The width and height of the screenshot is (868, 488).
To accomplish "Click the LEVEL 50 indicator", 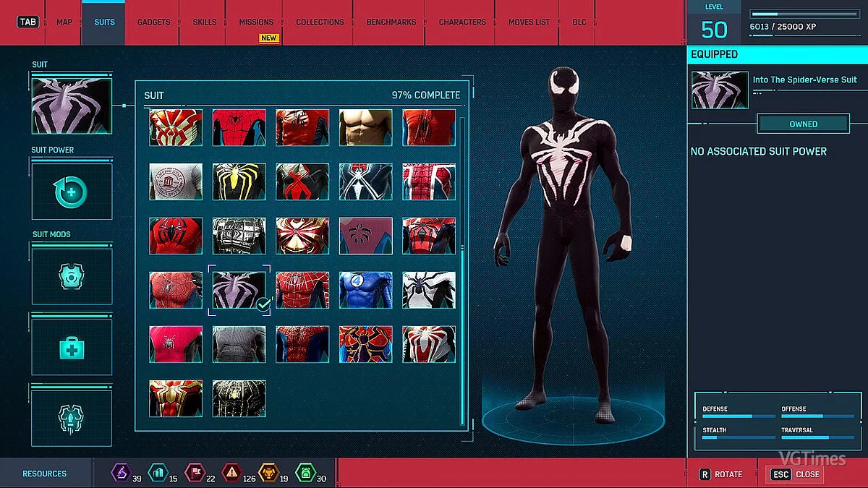I will pyautogui.click(x=714, y=23).
